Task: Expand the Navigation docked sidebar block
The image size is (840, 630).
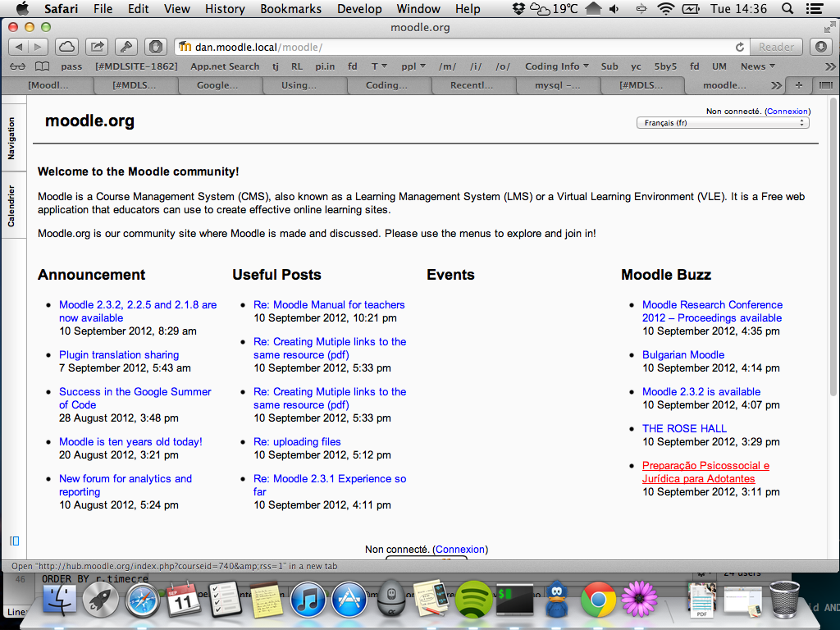Action: coord(11,138)
